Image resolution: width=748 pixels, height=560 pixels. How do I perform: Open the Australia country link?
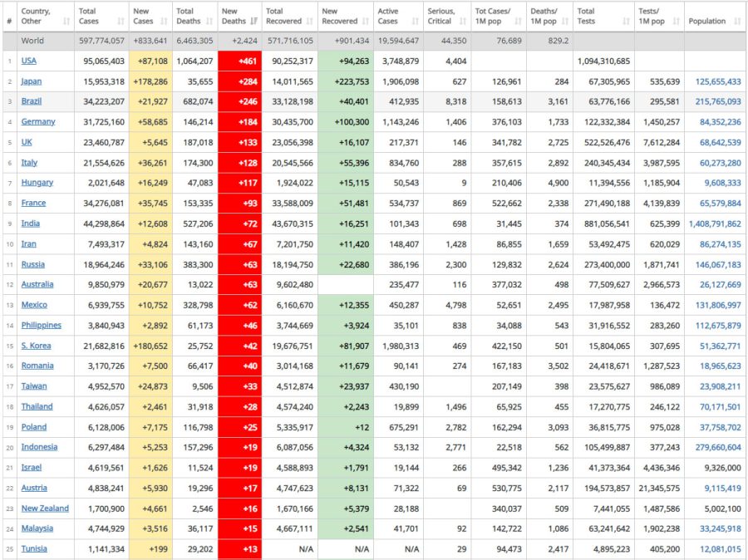coord(37,284)
